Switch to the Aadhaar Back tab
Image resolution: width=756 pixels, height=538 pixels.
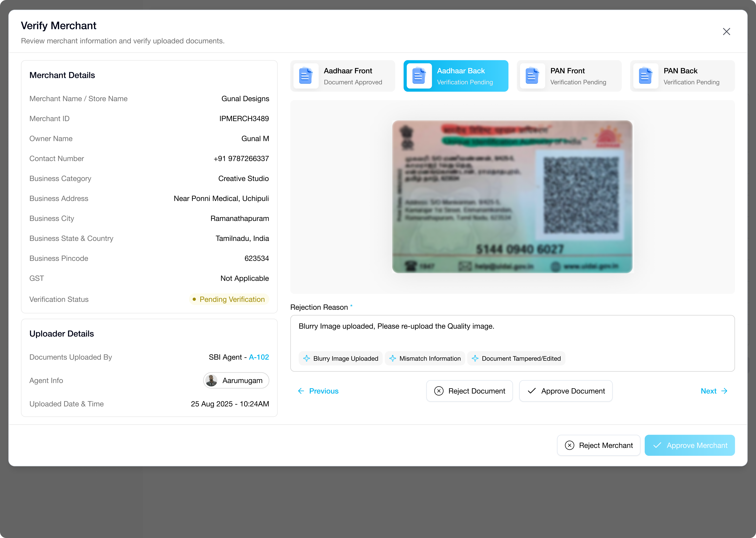(456, 76)
